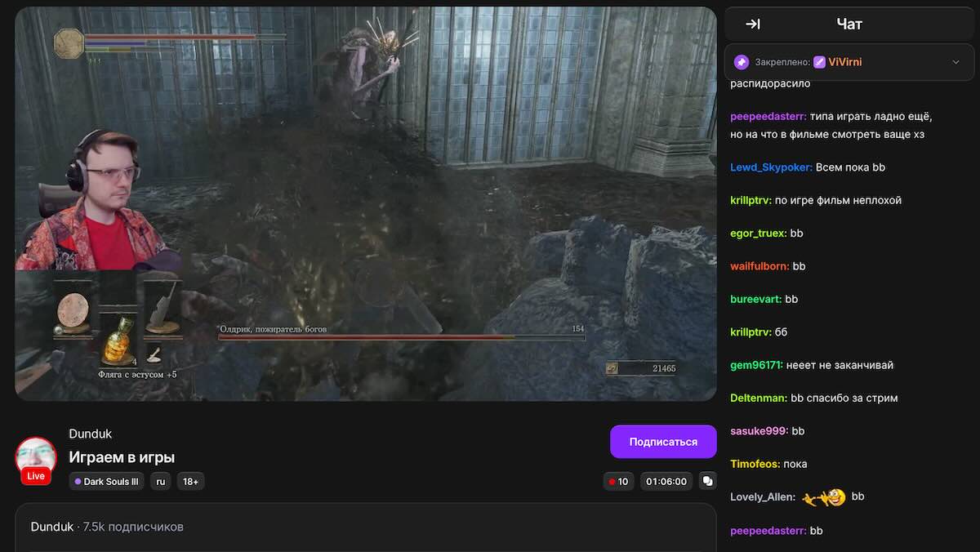Open the Dark Souls III category tag
Viewport: 980px width, 552px height.
point(106,482)
